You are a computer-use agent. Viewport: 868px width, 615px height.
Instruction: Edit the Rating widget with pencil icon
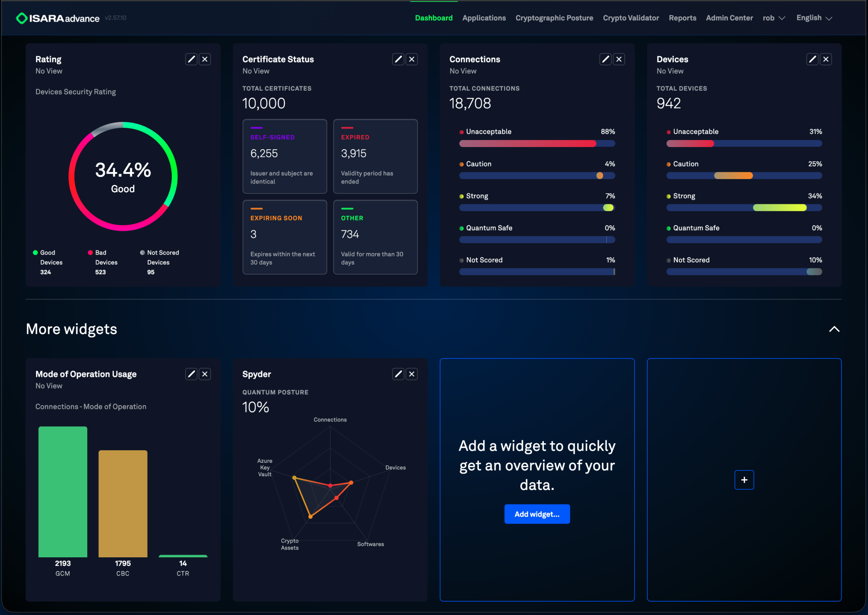pos(191,59)
